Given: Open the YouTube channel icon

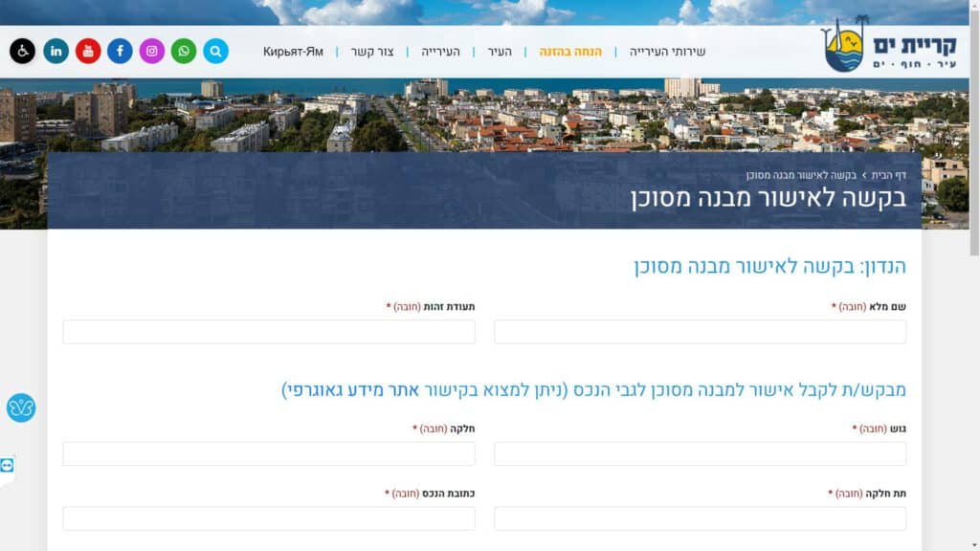Looking at the screenshot, I should tap(88, 52).
